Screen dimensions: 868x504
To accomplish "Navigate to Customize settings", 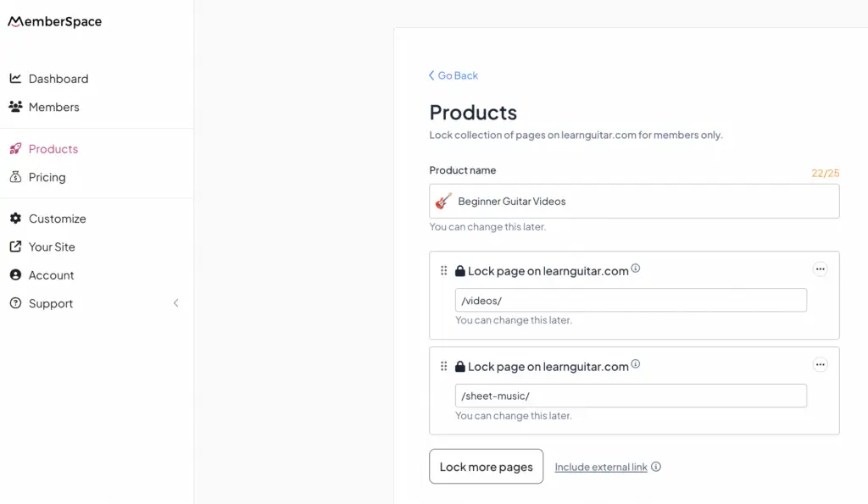I will point(57,219).
